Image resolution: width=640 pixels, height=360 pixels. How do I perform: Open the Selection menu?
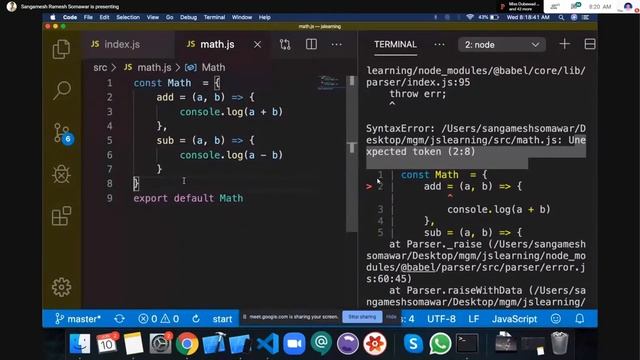coord(128,18)
